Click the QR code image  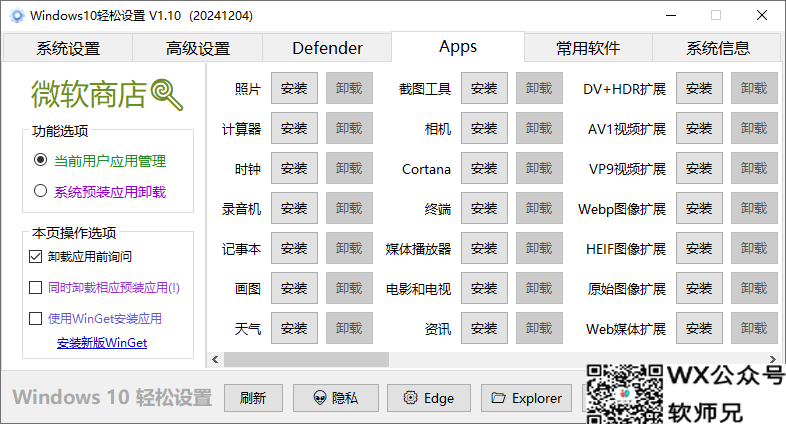point(624,390)
